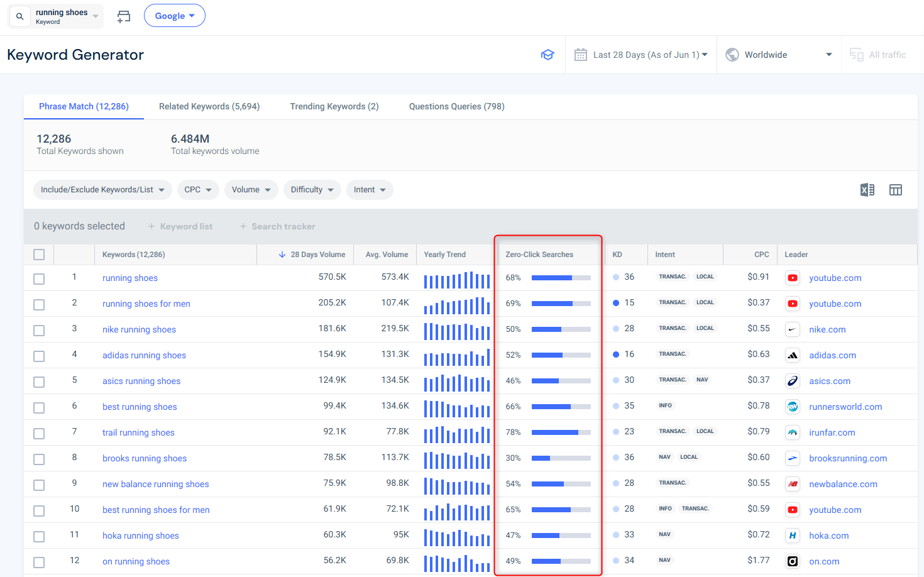Export table to Excel icon
924x577 pixels.
pyautogui.click(x=867, y=190)
